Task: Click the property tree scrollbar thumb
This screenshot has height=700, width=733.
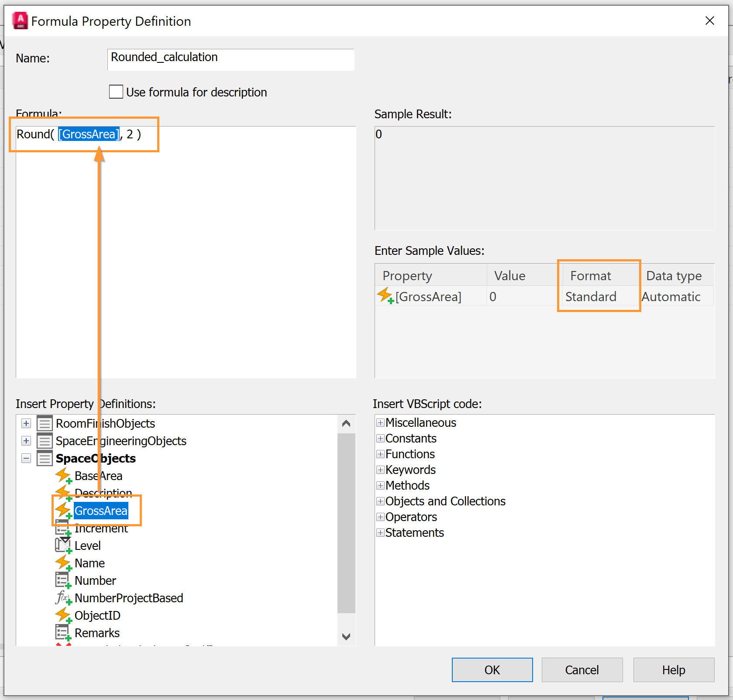Action: 346,523
